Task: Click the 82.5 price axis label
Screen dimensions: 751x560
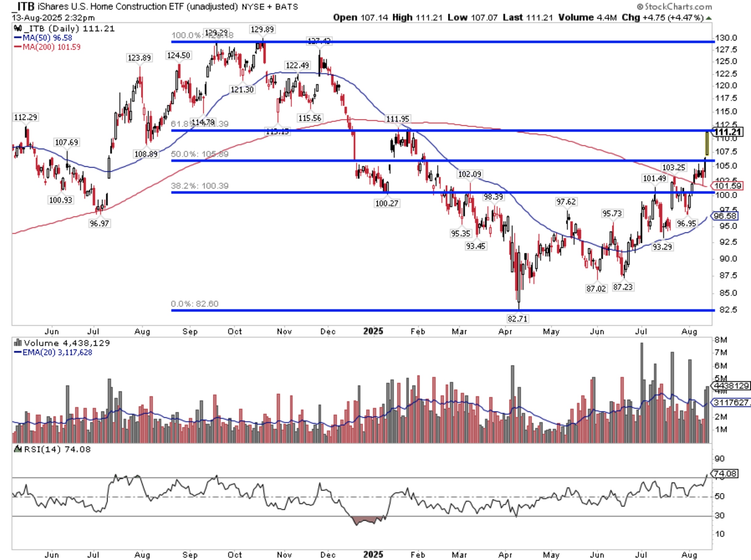Action: (728, 310)
